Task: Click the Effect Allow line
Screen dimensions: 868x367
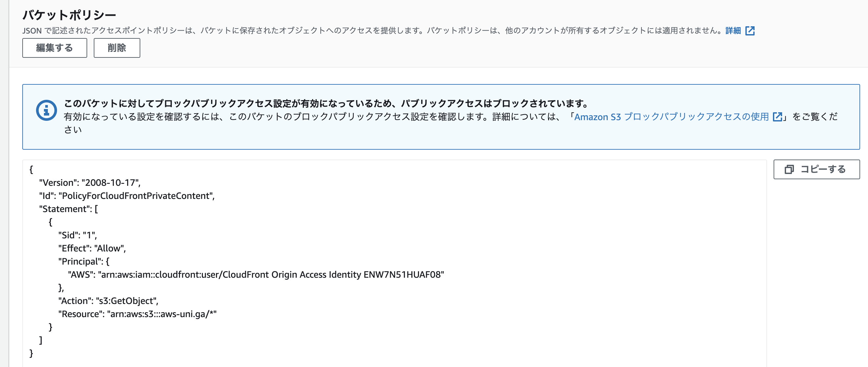Action: coord(92,248)
